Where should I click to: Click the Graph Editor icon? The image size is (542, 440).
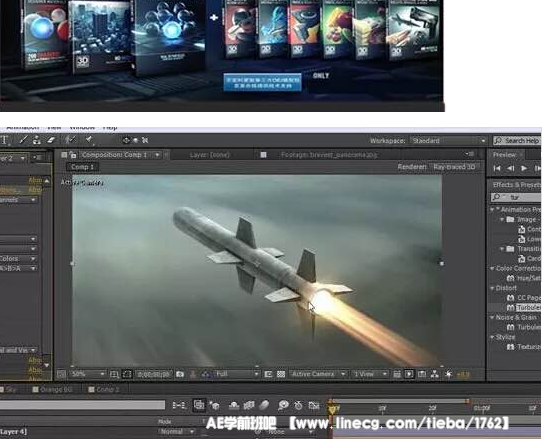pyautogui.click(x=314, y=405)
